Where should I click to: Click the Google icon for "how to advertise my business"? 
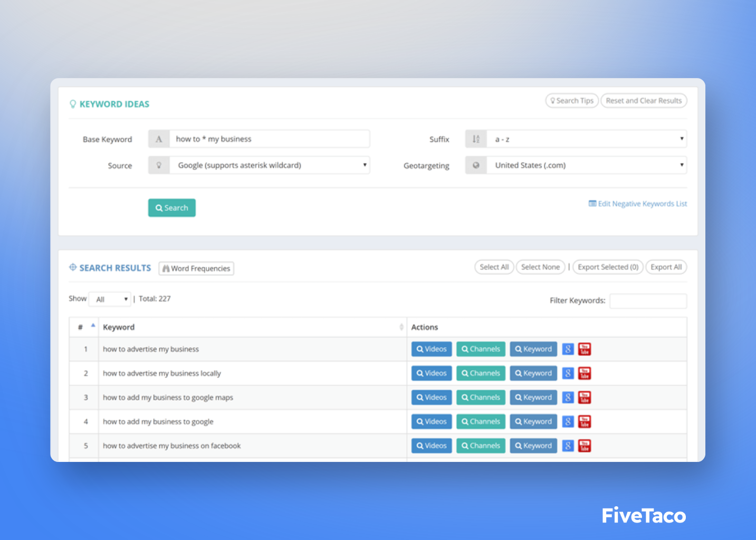click(x=568, y=349)
